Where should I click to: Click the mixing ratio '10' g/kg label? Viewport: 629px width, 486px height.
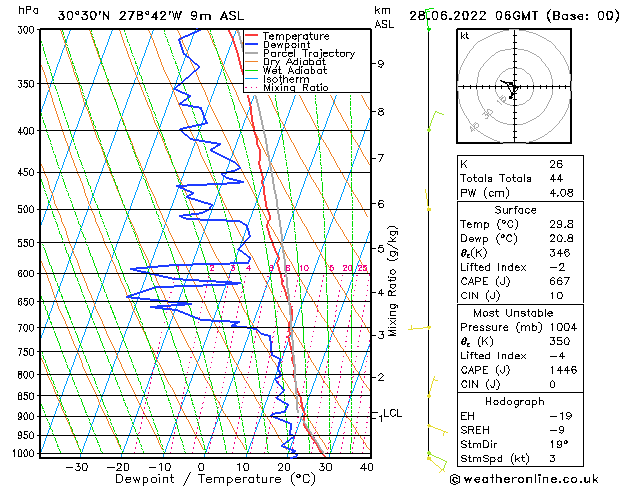[x=304, y=268]
